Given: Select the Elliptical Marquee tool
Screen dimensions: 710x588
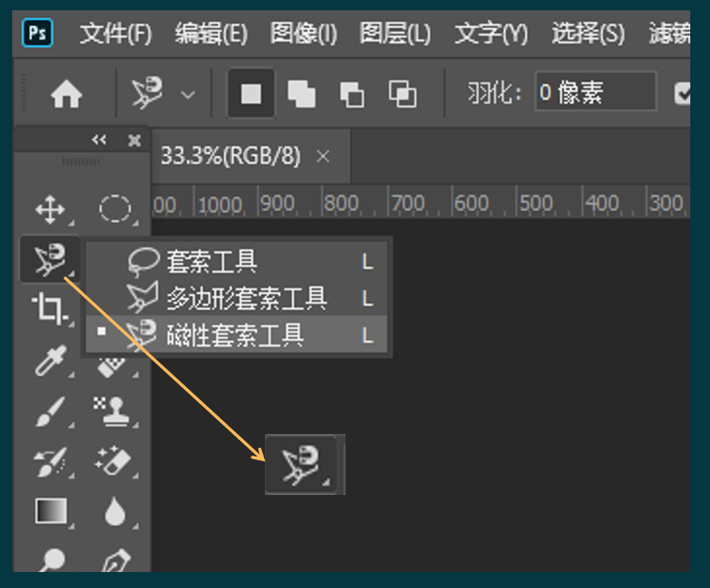Looking at the screenshot, I should pos(115,209).
